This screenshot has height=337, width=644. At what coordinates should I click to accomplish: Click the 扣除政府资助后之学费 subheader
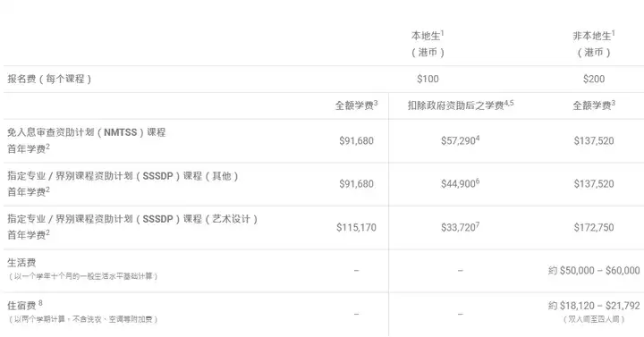461,105
